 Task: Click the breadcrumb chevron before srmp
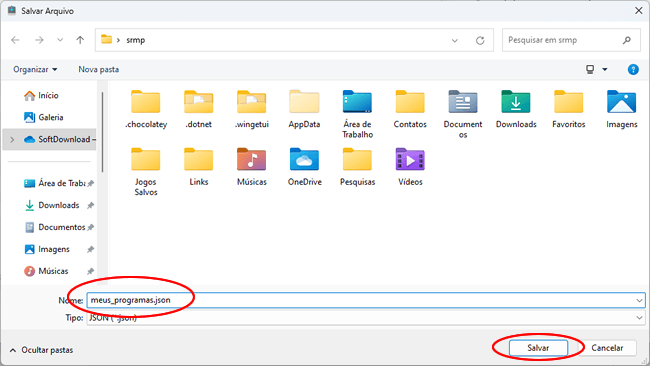click(x=118, y=40)
